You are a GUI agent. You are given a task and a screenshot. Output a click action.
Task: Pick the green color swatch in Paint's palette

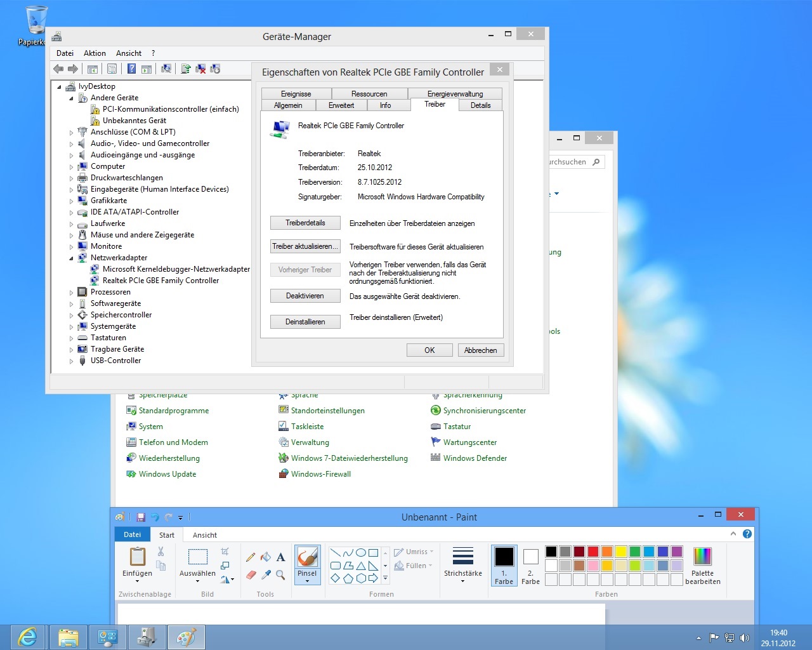(x=635, y=552)
